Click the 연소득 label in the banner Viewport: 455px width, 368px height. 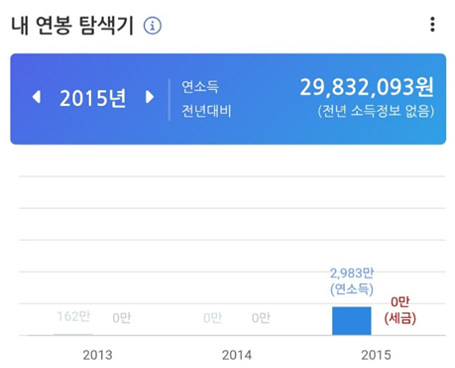tap(200, 86)
